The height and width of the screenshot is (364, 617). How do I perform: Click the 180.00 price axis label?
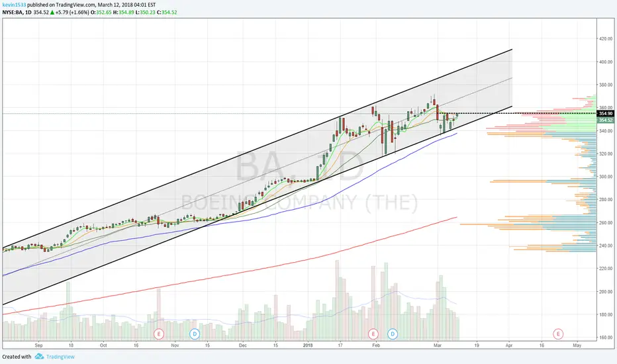(606, 314)
